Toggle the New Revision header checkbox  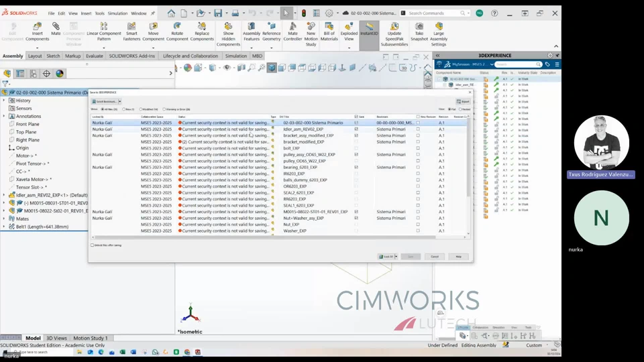click(x=418, y=117)
